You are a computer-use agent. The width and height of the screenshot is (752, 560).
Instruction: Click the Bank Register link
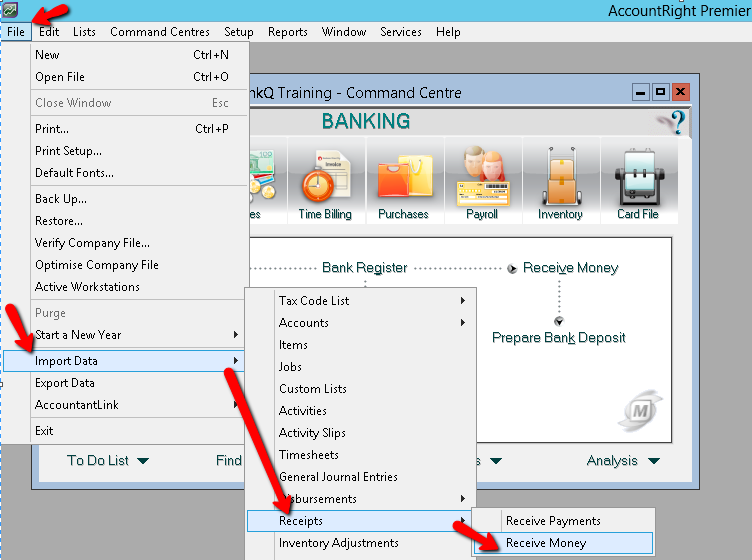pyautogui.click(x=364, y=268)
